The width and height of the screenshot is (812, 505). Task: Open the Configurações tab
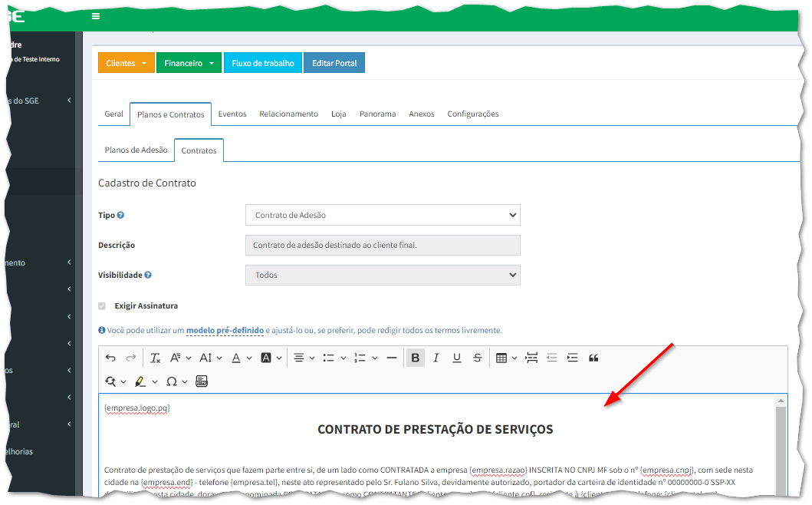(473, 114)
